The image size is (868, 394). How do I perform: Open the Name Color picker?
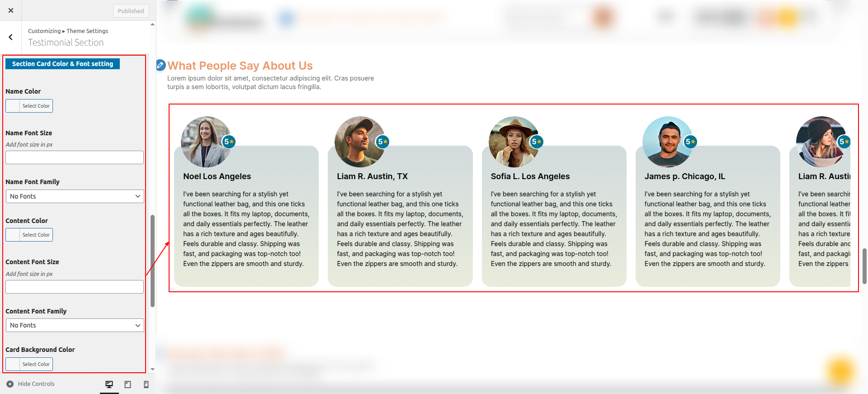[x=29, y=106]
